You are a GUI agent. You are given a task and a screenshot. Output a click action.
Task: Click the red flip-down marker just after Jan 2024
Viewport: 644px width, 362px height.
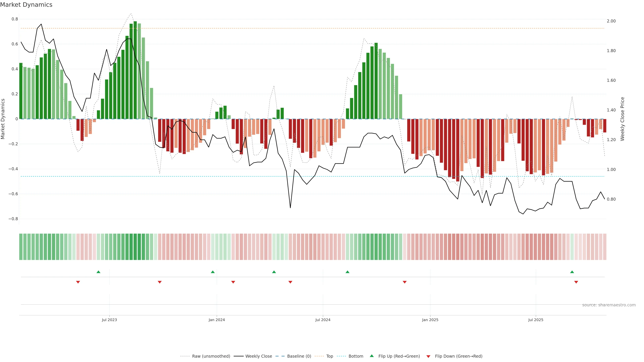click(x=233, y=282)
